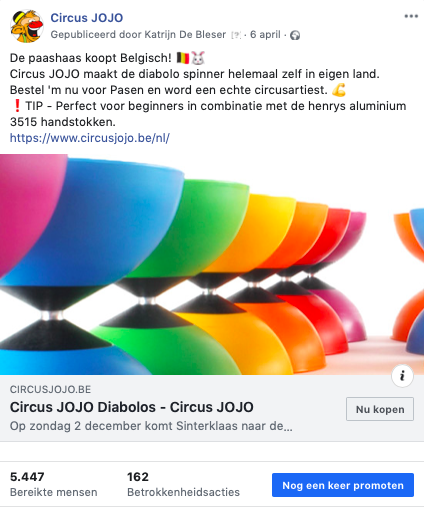Click the info icon on the ad image
The height and width of the screenshot is (510, 424).
click(402, 376)
